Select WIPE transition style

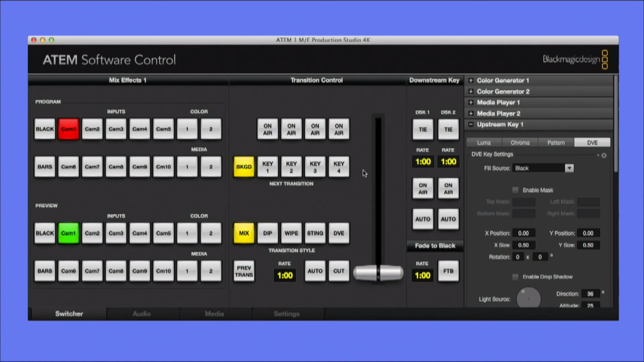point(291,233)
